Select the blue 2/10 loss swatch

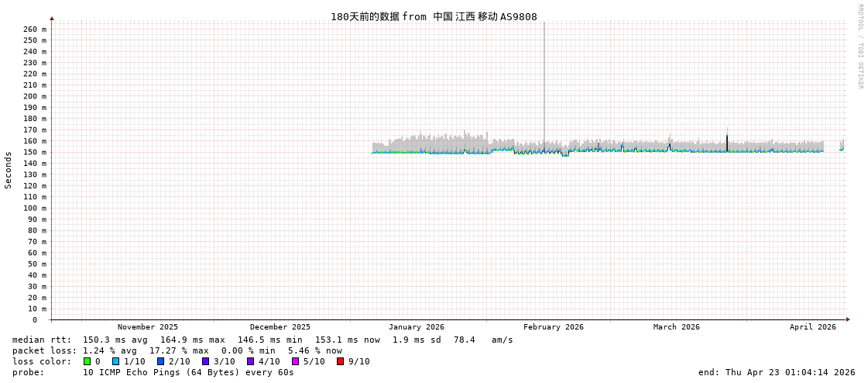(160, 361)
